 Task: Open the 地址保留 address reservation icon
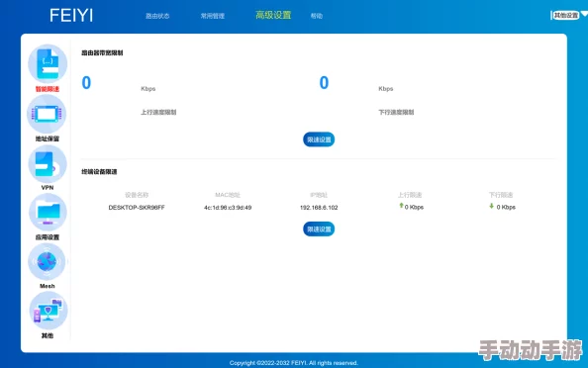point(47,114)
